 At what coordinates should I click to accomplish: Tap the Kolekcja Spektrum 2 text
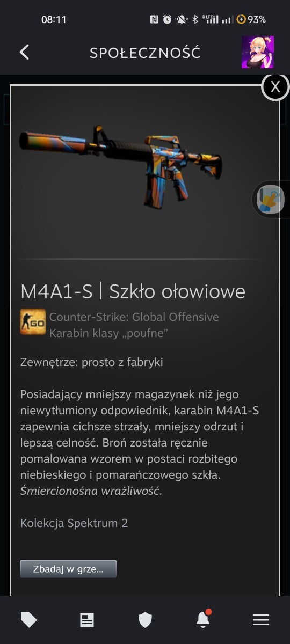pyautogui.click(x=74, y=523)
